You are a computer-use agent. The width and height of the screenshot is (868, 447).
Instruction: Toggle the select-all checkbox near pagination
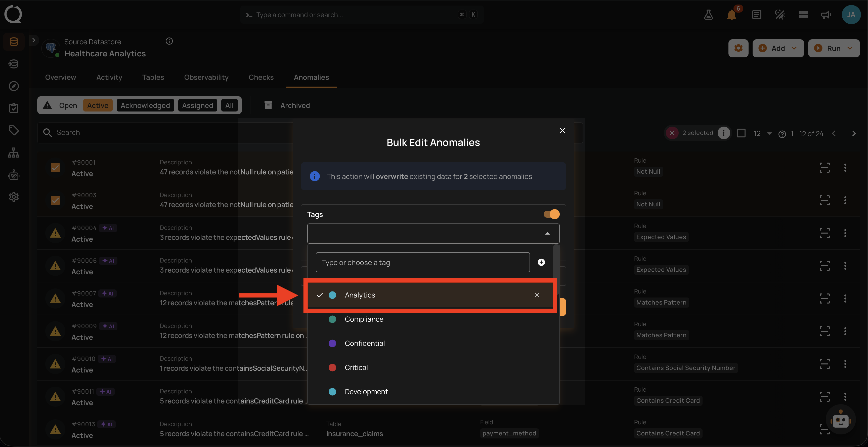(741, 133)
